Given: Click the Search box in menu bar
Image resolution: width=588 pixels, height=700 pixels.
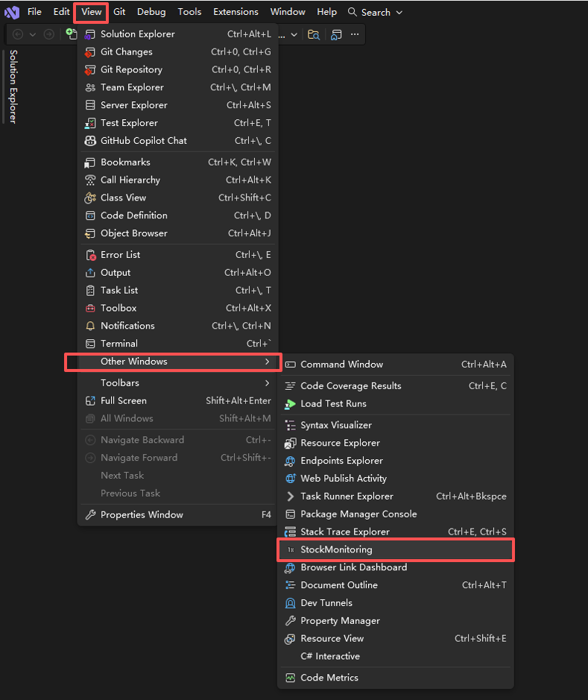Looking at the screenshot, I should 375,13.
